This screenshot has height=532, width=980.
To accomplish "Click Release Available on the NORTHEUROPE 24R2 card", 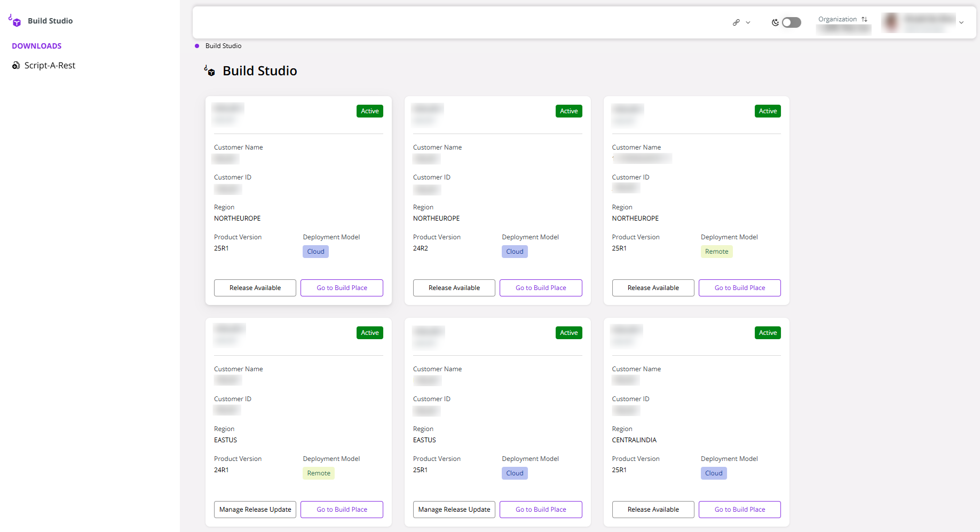I will click(x=454, y=288).
